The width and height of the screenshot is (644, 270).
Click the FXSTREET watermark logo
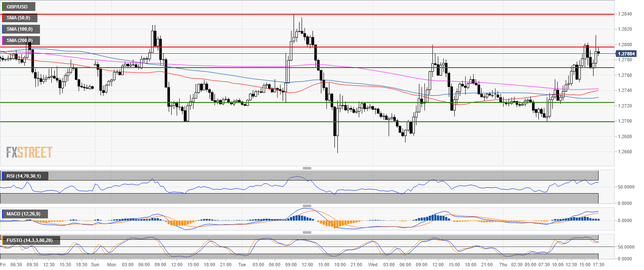pyautogui.click(x=29, y=152)
